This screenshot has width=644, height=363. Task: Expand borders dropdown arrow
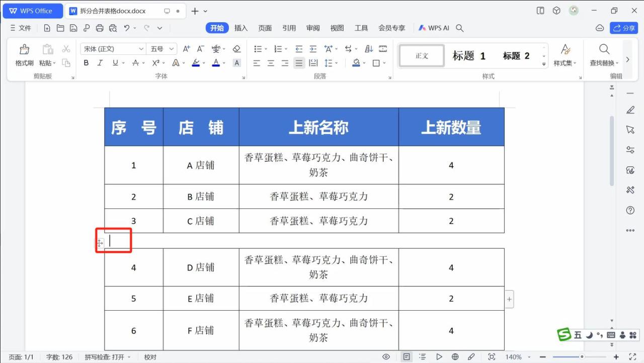coord(384,63)
